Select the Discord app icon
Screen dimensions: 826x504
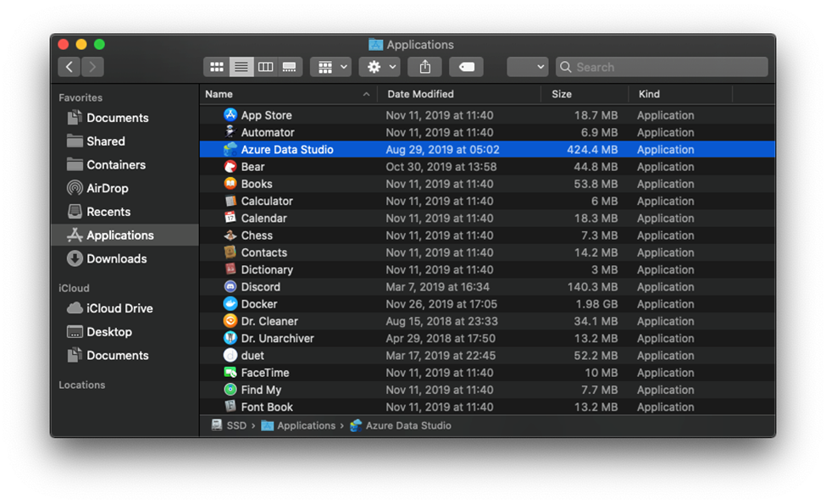click(x=230, y=287)
